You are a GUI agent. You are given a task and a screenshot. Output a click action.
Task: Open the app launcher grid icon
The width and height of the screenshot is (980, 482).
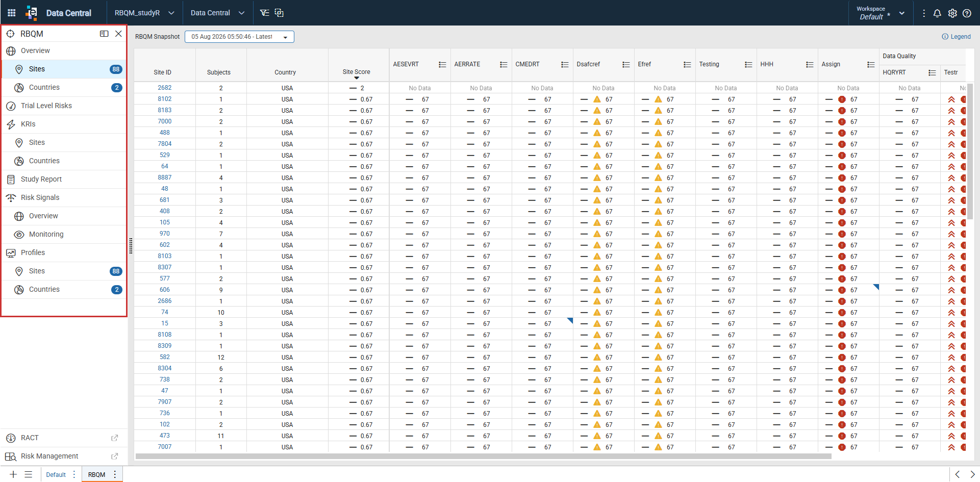click(x=12, y=13)
